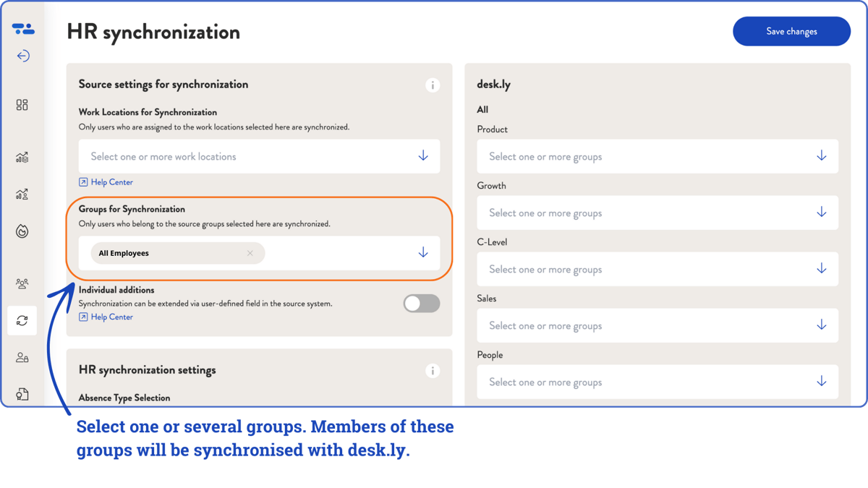This screenshot has width=868, height=488.
Task: Open the team members icon in the sidebar
Action: pyautogui.click(x=22, y=284)
